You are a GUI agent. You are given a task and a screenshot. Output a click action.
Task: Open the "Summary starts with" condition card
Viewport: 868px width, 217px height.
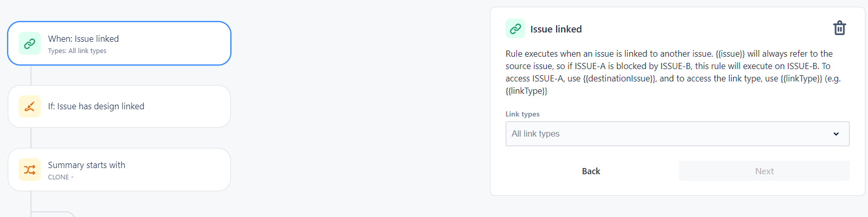pyautogui.click(x=119, y=170)
